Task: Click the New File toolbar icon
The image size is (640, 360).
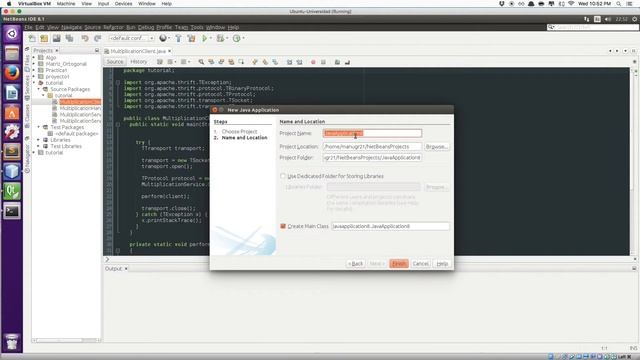Action: click(x=32, y=38)
